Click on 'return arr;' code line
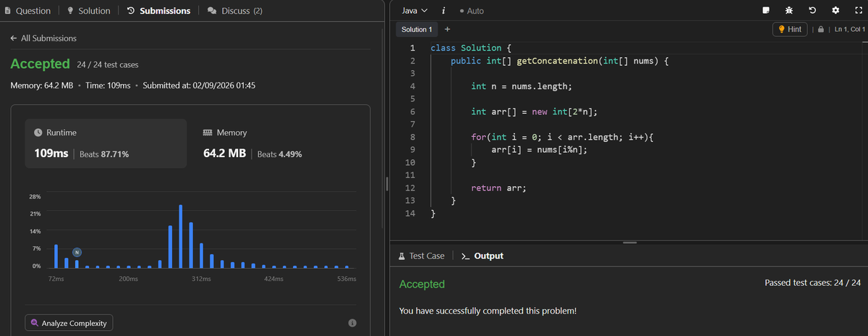 (498, 188)
